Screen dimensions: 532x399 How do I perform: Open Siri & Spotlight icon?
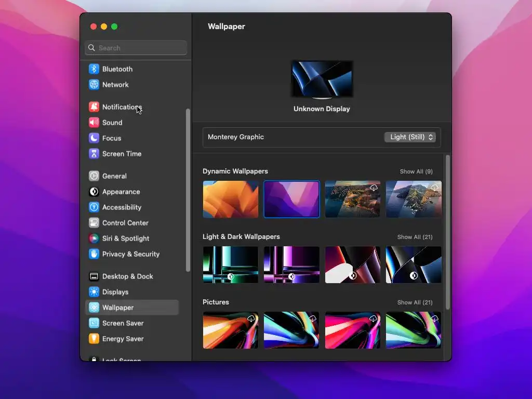[x=94, y=238]
